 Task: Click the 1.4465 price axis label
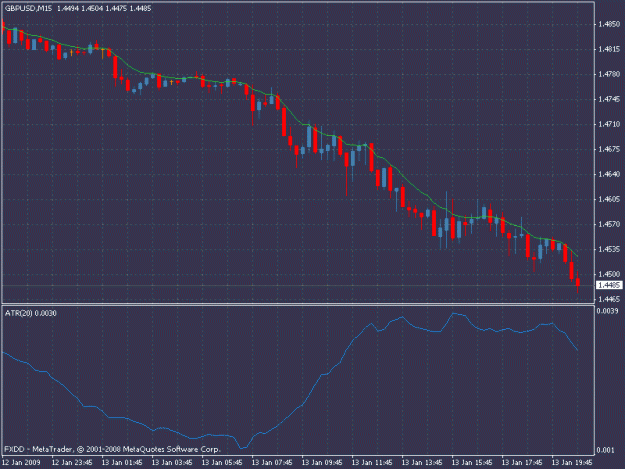pos(609,299)
